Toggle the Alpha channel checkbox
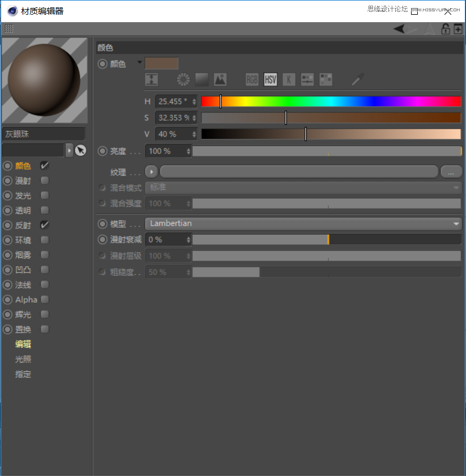Screen dimensions: 466x476 (44, 299)
